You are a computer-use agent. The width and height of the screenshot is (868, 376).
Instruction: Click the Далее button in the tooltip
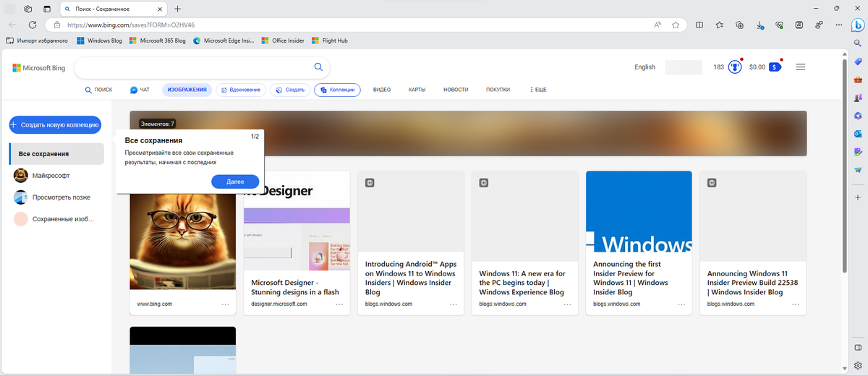(x=235, y=181)
